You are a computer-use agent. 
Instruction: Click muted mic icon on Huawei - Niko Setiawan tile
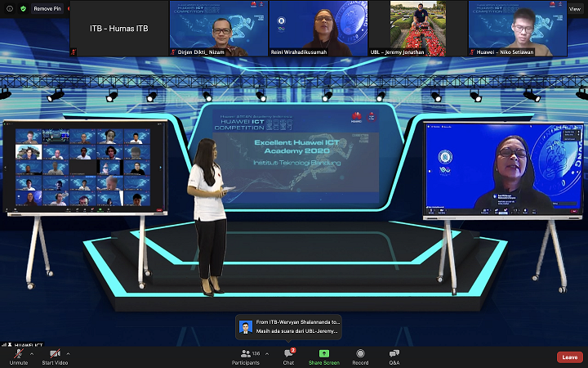click(x=472, y=52)
